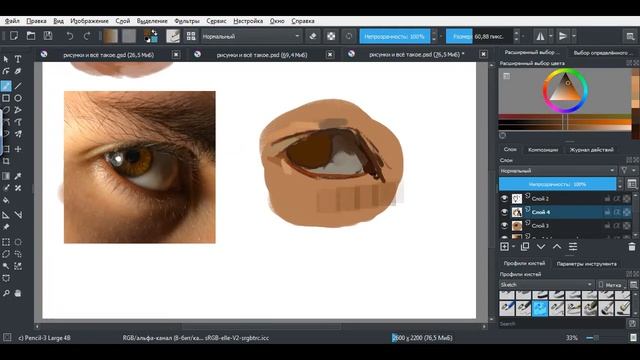Open an existing file from toolbar
Viewport: 640px width, 360px height.
[x=31, y=36]
